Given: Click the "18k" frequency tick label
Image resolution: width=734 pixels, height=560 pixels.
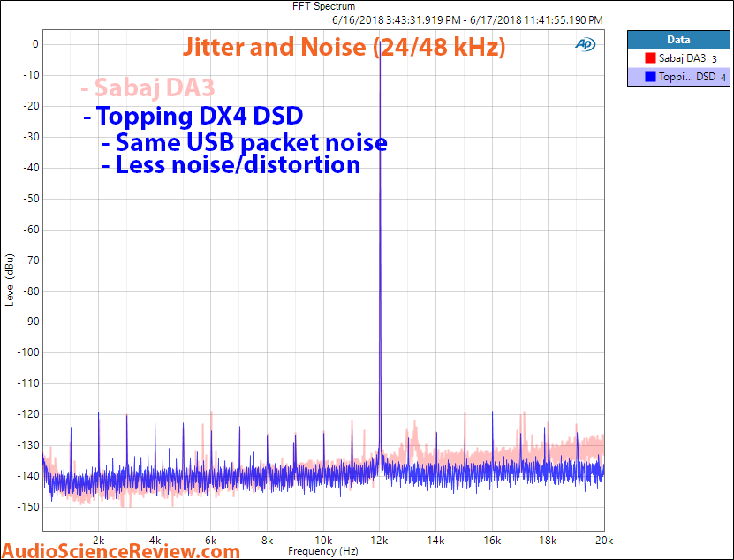Looking at the screenshot, I should tap(549, 541).
